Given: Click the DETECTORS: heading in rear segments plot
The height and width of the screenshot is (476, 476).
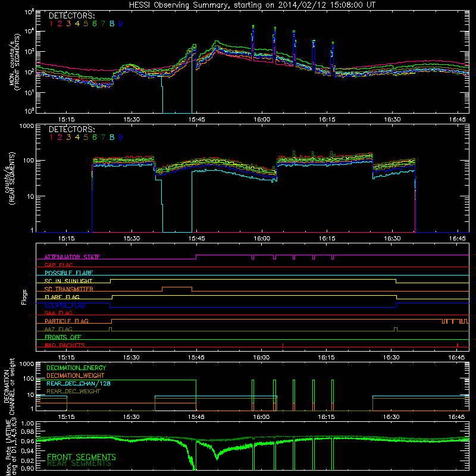Looking at the screenshot, I should pyautogui.click(x=71, y=129).
